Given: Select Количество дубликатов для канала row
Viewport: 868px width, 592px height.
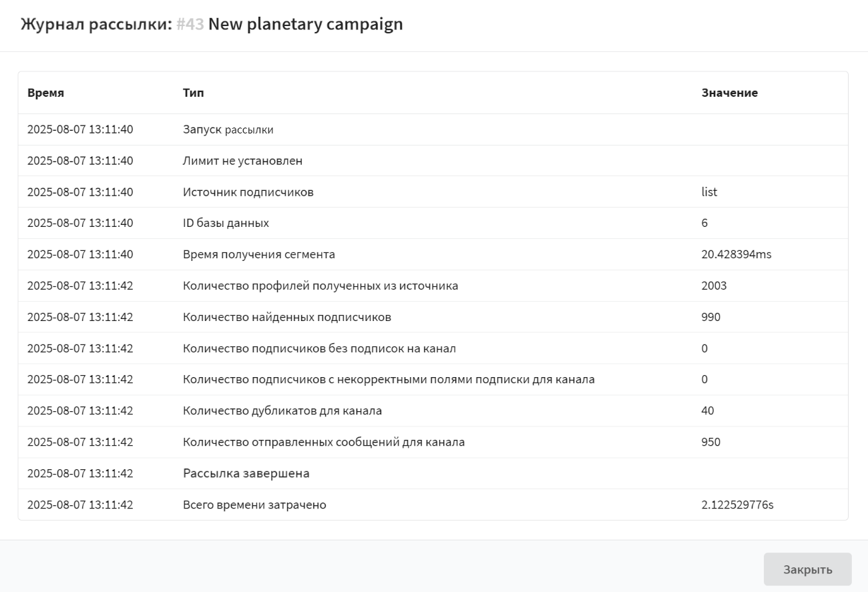Looking at the screenshot, I should 282,410.
